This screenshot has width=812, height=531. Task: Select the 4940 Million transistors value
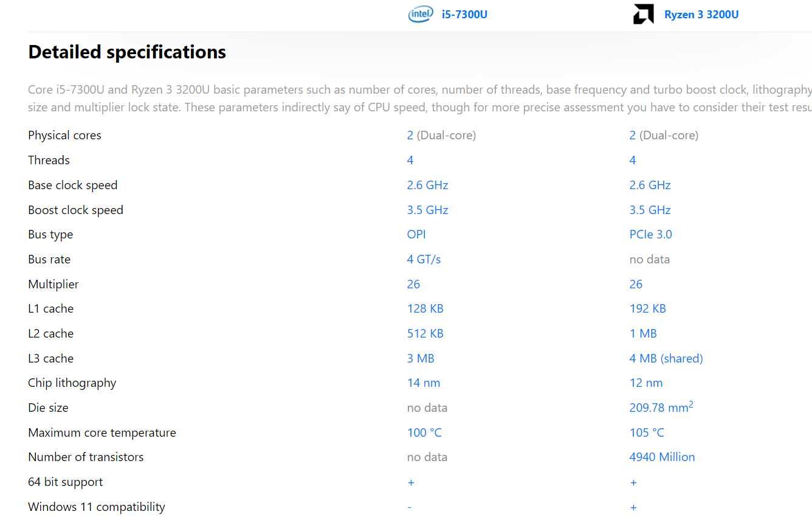[x=662, y=457]
